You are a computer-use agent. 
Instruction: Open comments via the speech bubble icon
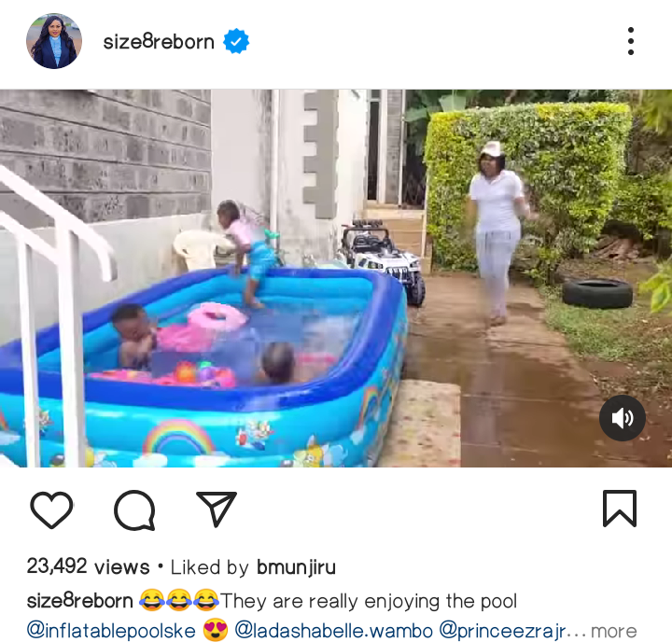134,509
